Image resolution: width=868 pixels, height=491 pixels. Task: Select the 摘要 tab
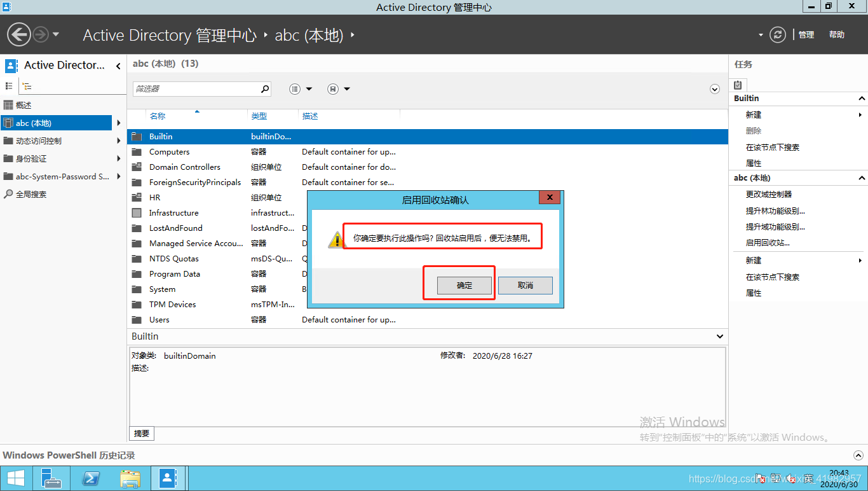[x=142, y=434]
